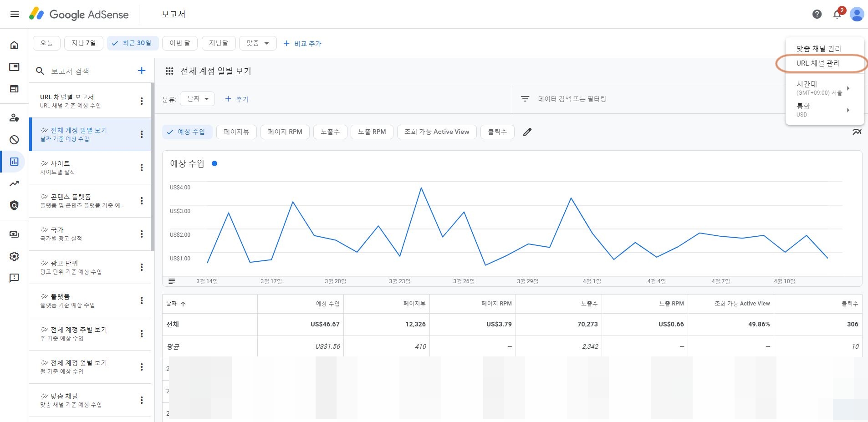
Task: Click the apps grid icon beside report title
Action: 169,71
